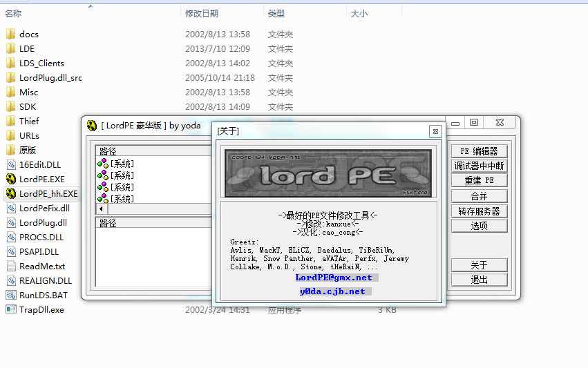Select the Thief folder icon
Image resolution: width=588 pixels, height=368 pixels.
[11, 121]
